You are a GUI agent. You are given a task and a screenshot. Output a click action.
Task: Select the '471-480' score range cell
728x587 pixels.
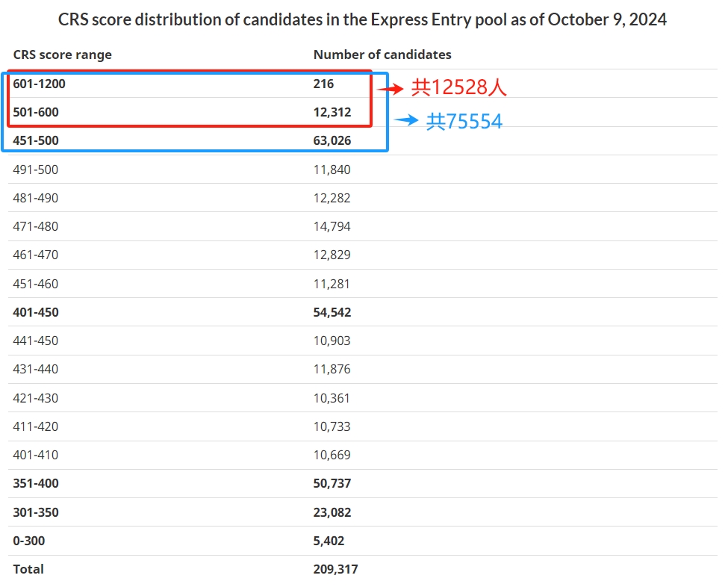point(36,226)
